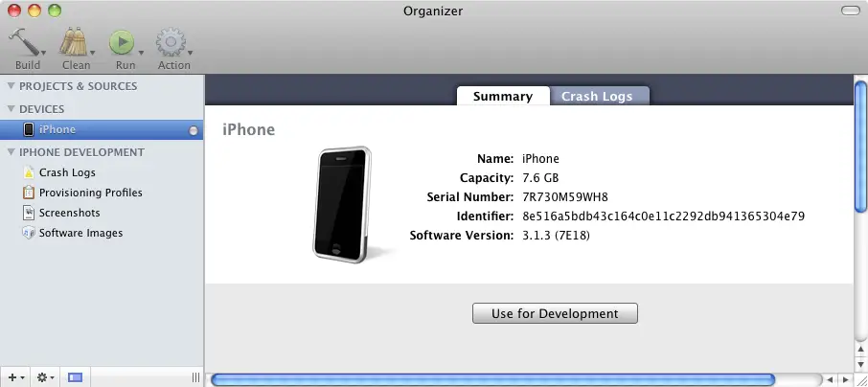Screen dimensions: 868x387
Task: Click the scroll up arrow
Action: (860, 350)
